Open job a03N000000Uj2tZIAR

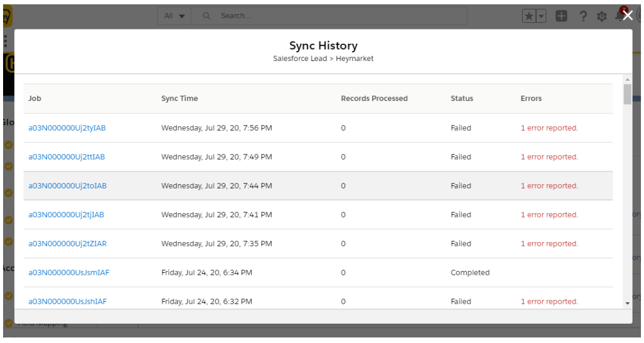67,244
